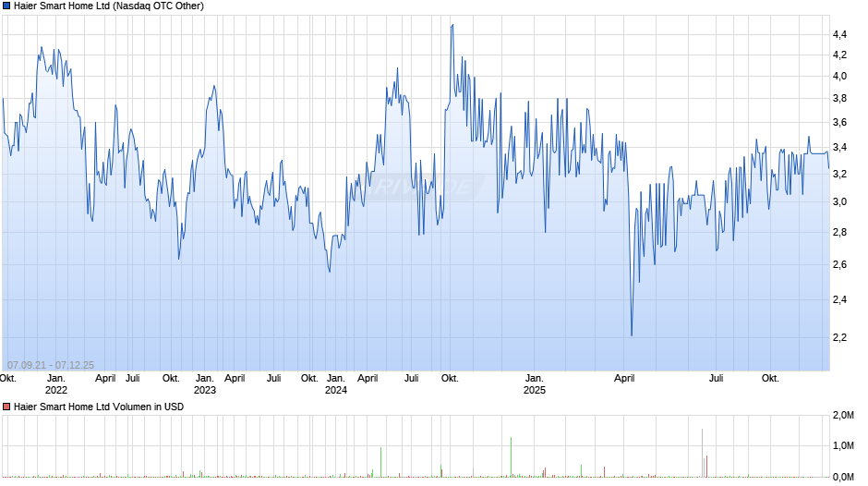Click the 2,2 price axis label
The width and height of the screenshot is (868, 486).
pos(839,337)
